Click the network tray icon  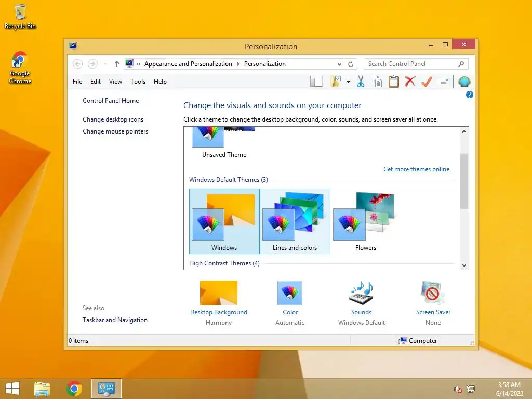pyautogui.click(x=471, y=389)
